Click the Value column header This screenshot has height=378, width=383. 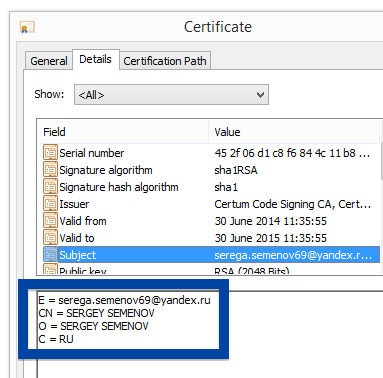tap(294, 132)
